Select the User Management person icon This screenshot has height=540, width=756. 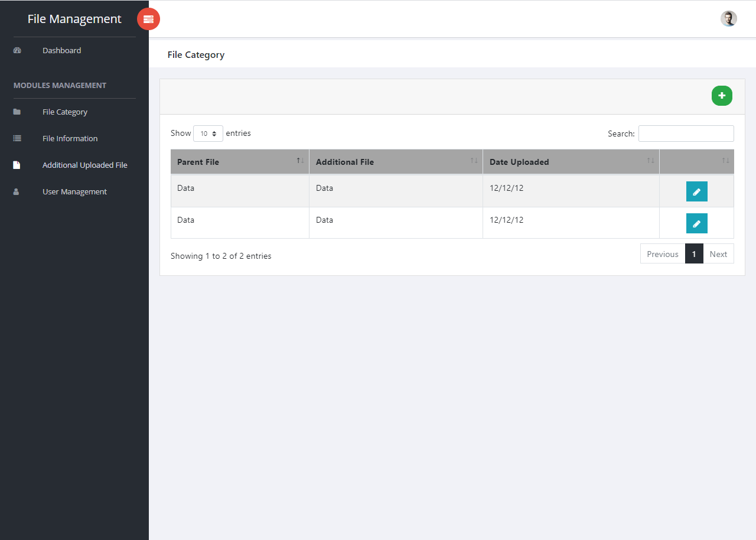[x=17, y=191]
